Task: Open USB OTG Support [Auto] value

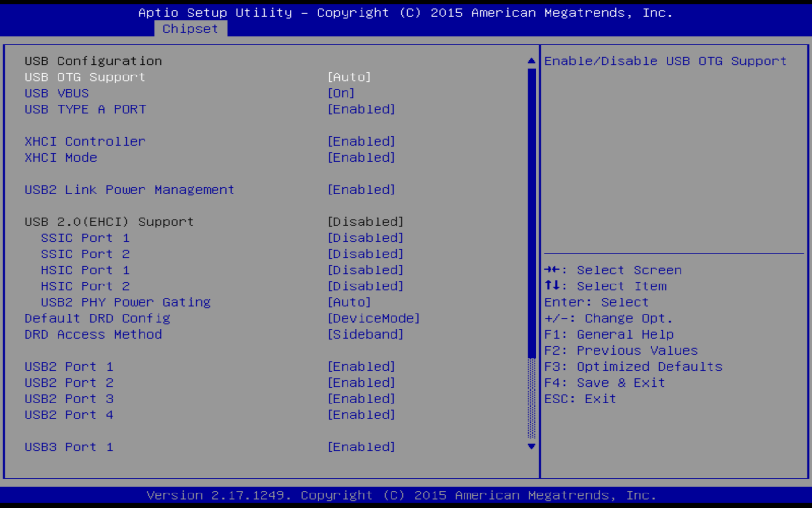Action: 349,77
